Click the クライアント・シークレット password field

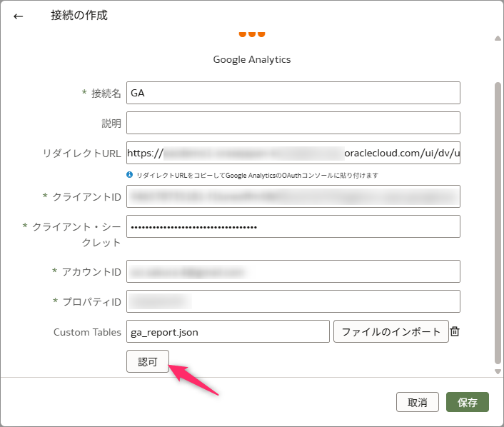tap(293, 226)
